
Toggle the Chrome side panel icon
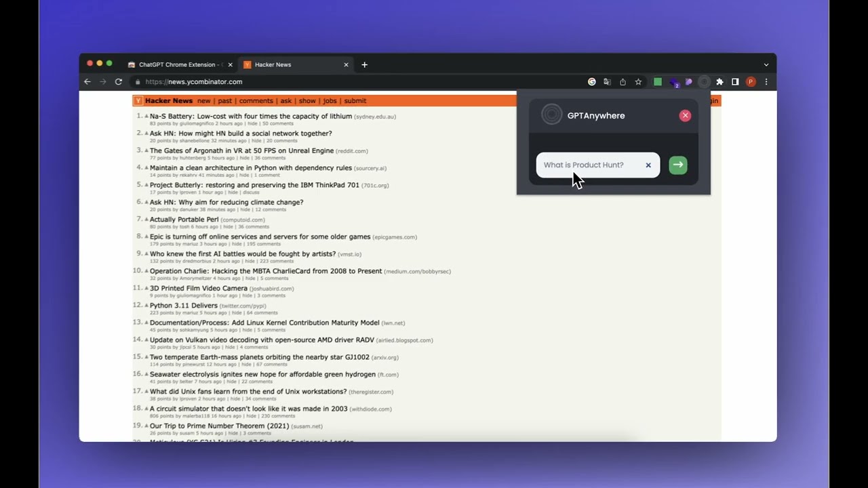(x=735, y=82)
